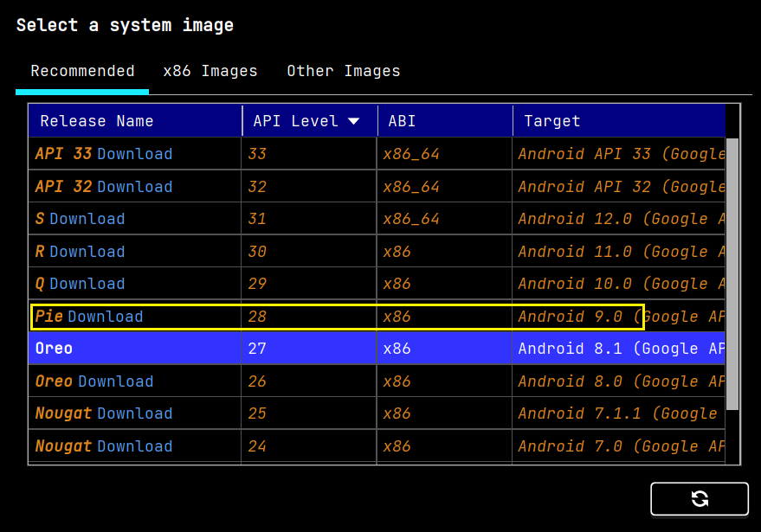The height and width of the screenshot is (532, 761).
Task: Download the S system image
Action: [x=87, y=219]
